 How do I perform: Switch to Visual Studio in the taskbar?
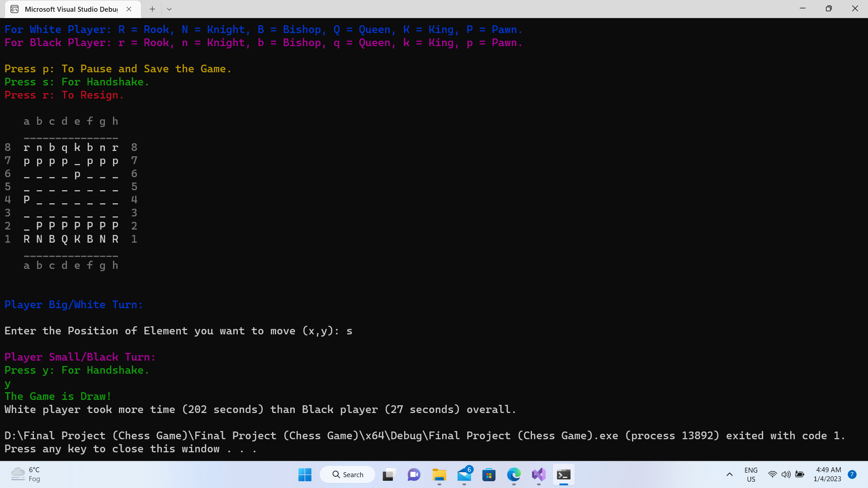538,474
